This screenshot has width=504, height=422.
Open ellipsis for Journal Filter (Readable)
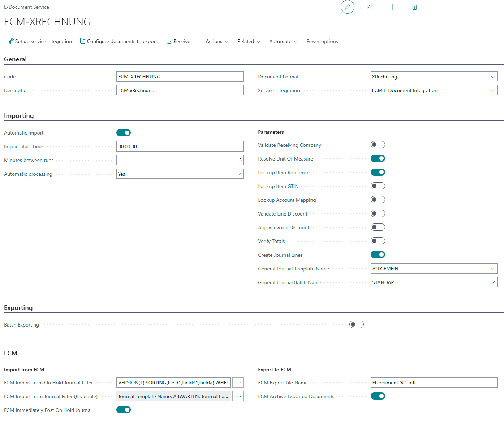[238, 396]
